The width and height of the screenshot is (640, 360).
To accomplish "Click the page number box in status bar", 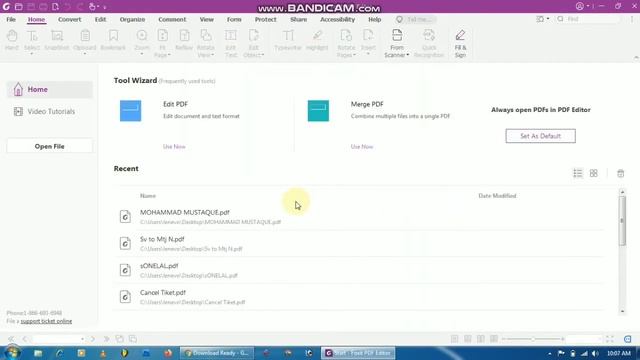I will (58, 339).
